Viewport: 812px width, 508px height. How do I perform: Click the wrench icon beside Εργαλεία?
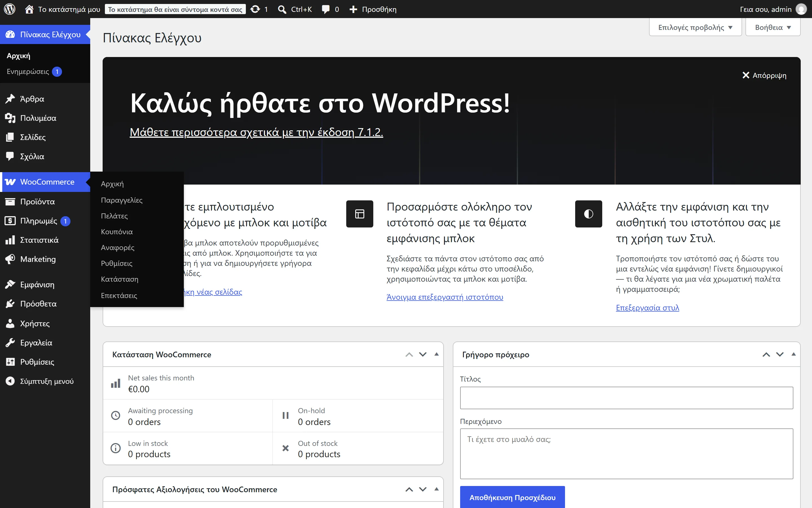pos(10,343)
